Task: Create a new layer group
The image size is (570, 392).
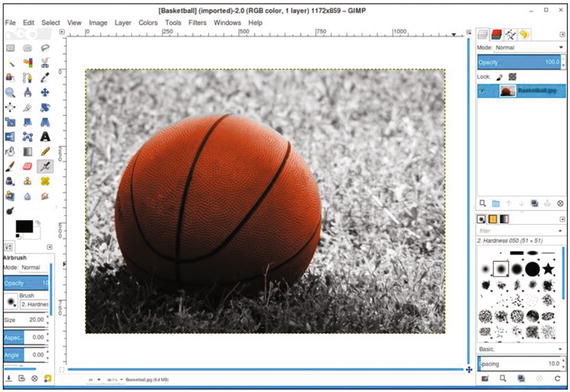Action: (496, 204)
